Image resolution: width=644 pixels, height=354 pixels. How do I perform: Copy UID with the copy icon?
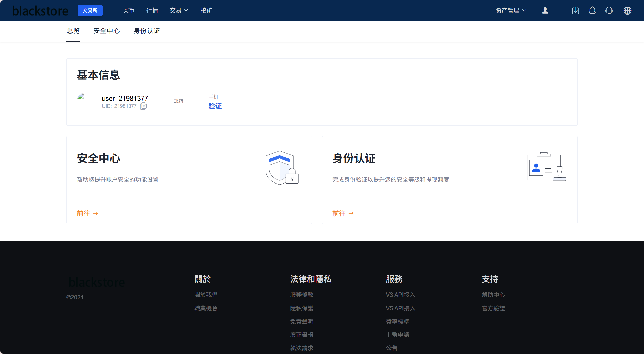tap(143, 106)
